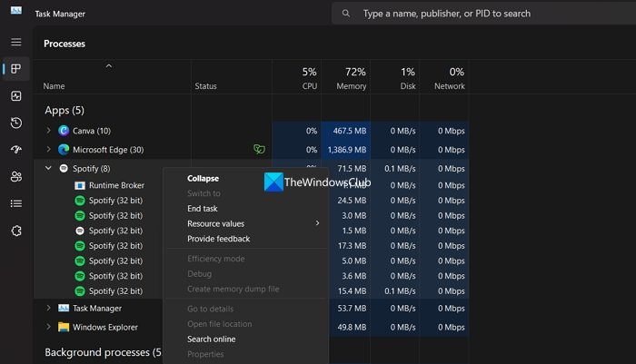Click the greyed Debug entry
Viewport: 636px width, 364px height.
[199, 273]
